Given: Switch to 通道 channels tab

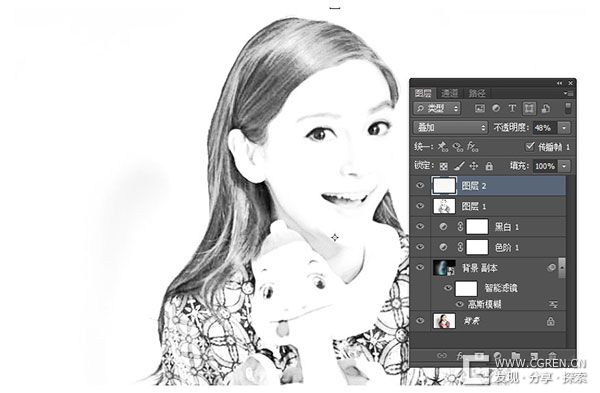Looking at the screenshot, I should tap(450, 93).
